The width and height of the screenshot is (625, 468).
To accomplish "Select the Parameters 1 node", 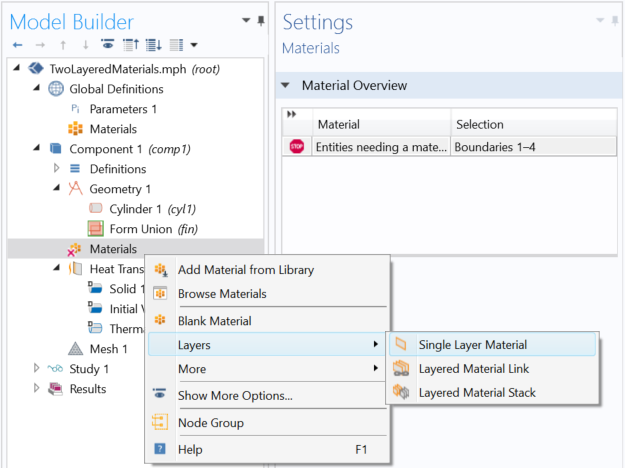I will click(x=123, y=109).
